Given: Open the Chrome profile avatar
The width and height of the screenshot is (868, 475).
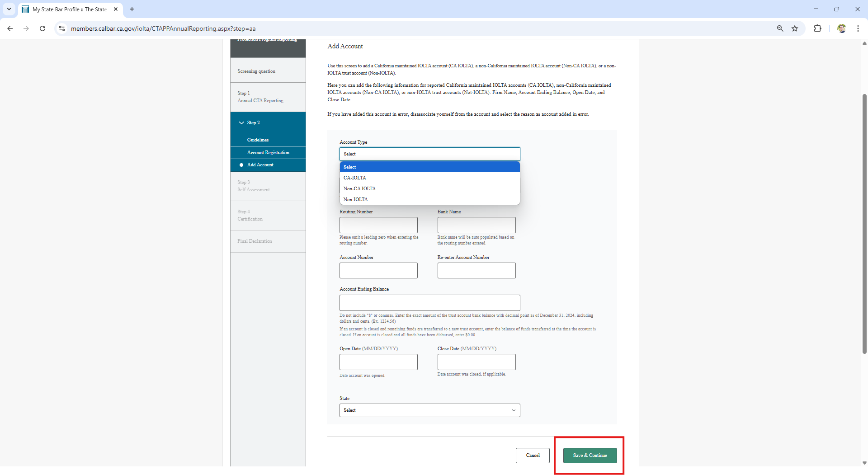Looking at the screenshot, I should (841, 28).
